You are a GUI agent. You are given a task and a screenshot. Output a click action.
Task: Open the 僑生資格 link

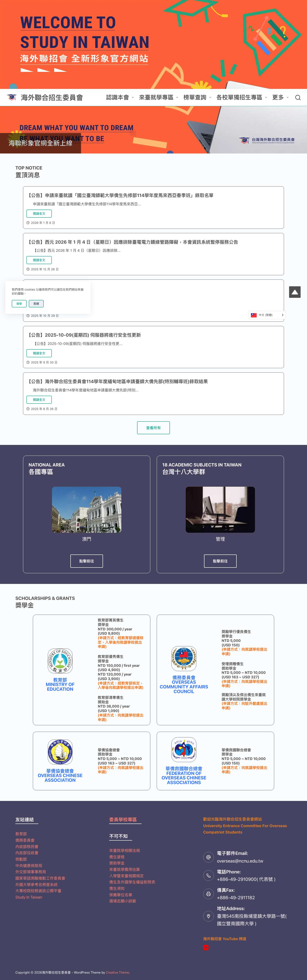(117, 857)
